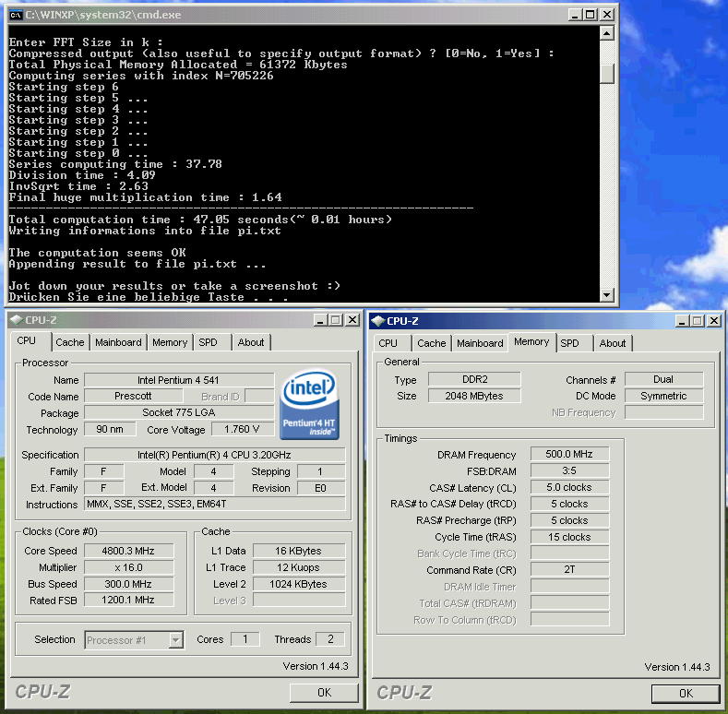Click the cmd window scrollbar thumb
Viewport: 728px width, 714px height.
[607, 74]
